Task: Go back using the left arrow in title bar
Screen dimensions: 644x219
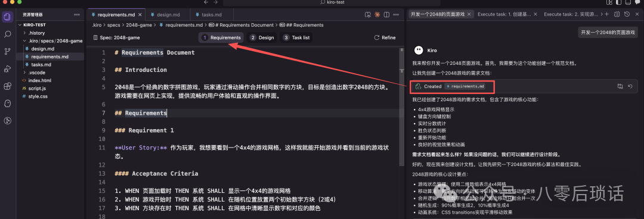Action: 206,2
